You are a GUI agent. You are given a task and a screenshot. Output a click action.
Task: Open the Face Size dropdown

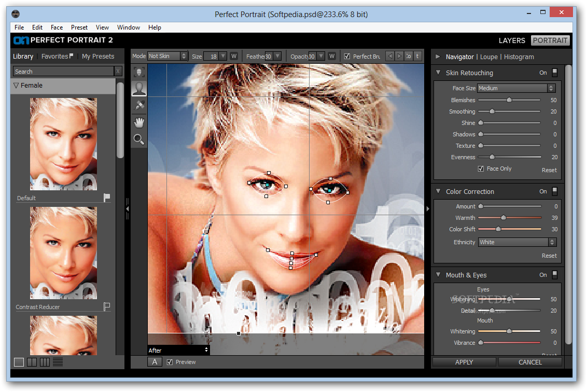click(516, 88)
